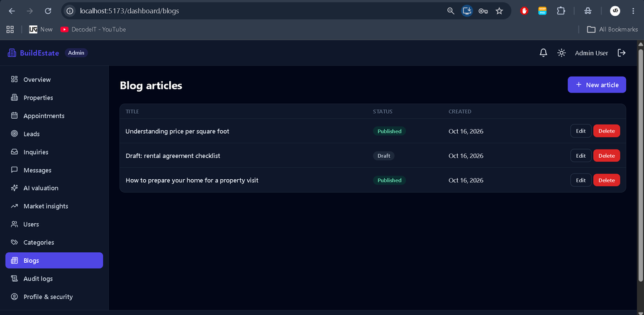Click the page's vertical scrollbar
644x315 pixels.
(640, 165)
